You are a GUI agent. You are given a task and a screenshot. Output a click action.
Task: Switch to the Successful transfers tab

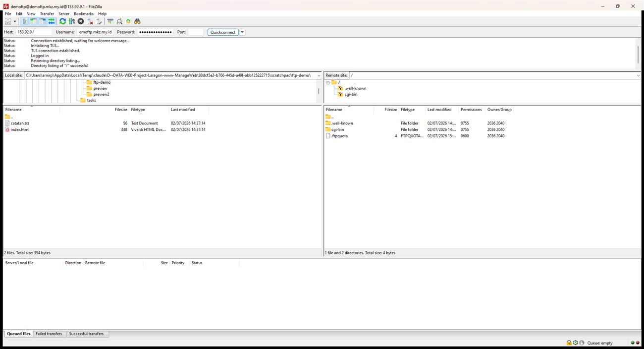coord(87,334)
